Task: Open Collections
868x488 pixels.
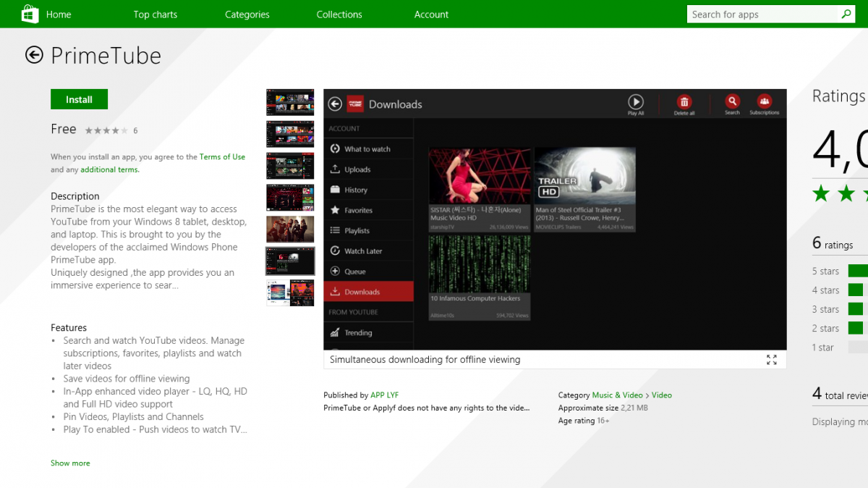Action: pyautogui.click(x=339, y=14)
